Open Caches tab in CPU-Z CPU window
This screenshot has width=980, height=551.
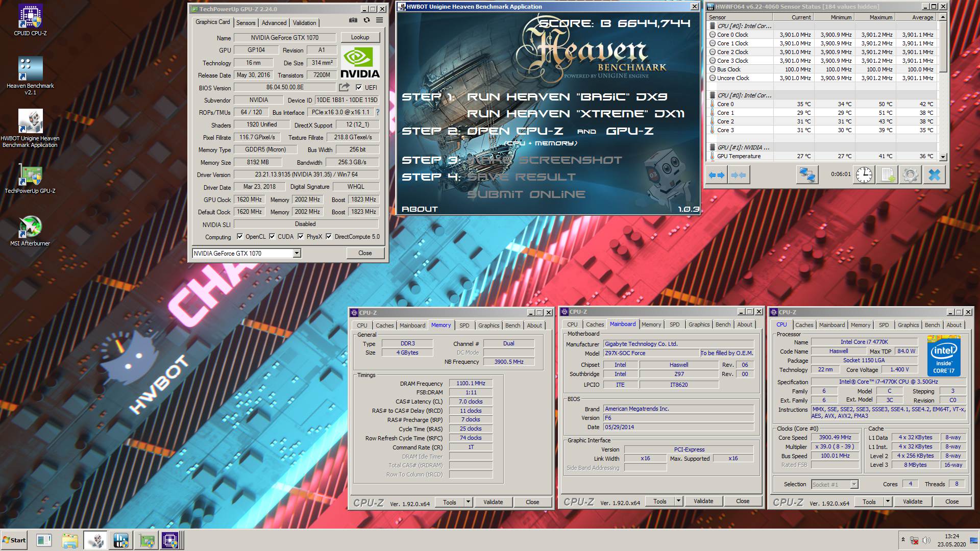804,325
